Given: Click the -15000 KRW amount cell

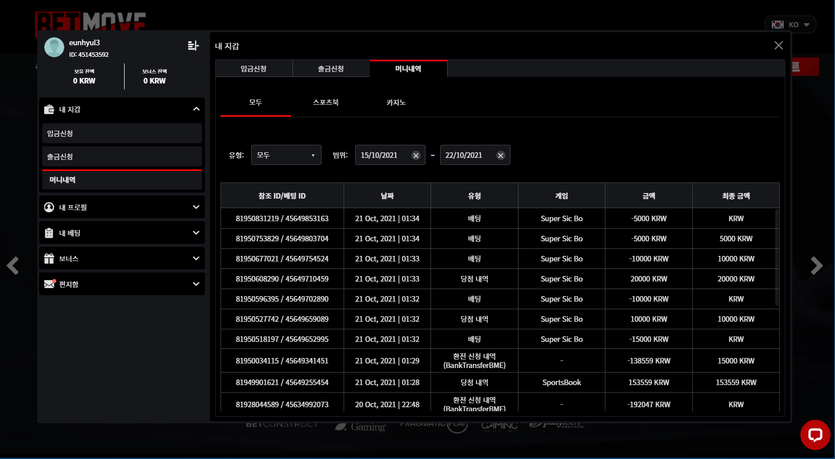Looking at the screenshot, I should 649,339.
